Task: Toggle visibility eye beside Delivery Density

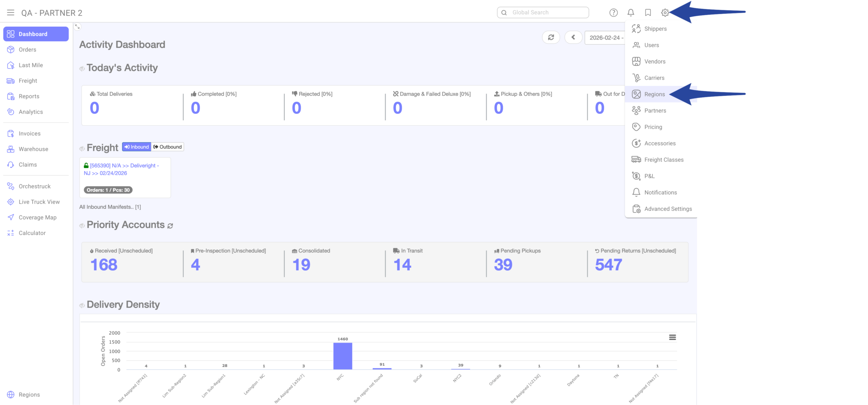Action: tap(82, 305)
